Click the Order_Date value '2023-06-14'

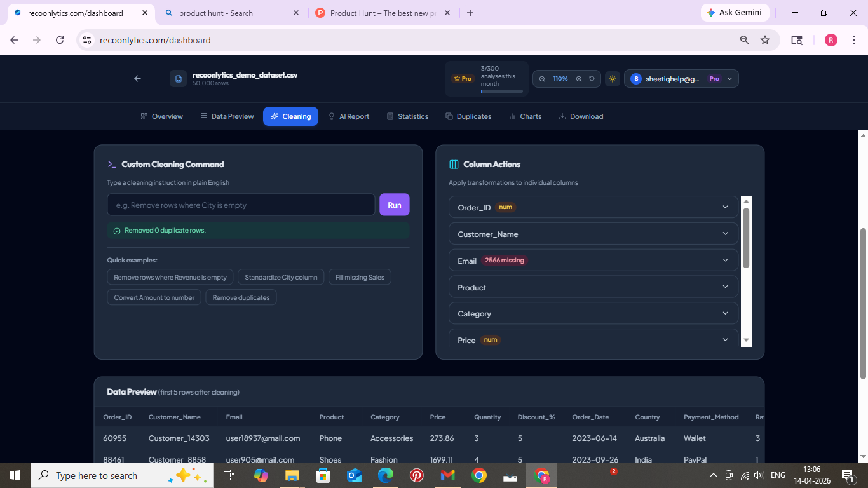tap(594, 438)
